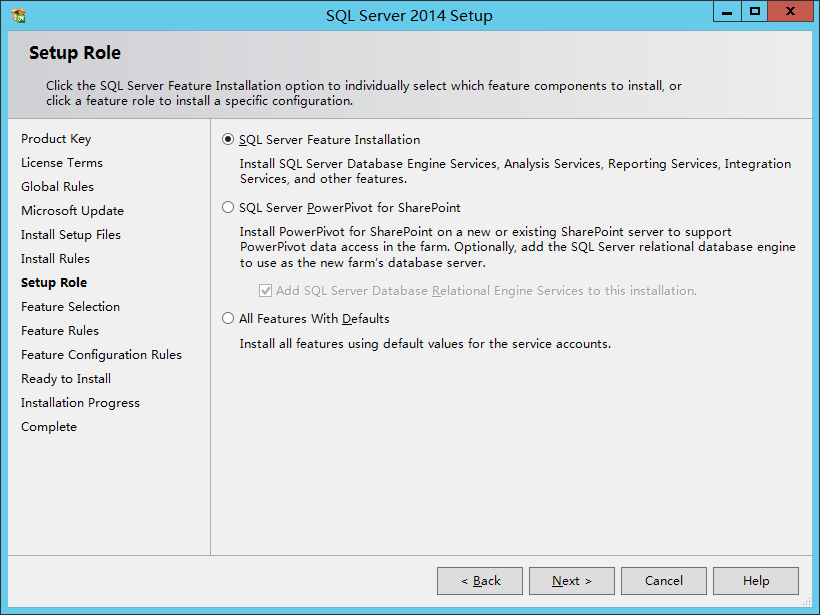This screenshot has height=615, width=820.
Task: Select SQL Server Feature Installation radio button
Action: tap(227, 140)
